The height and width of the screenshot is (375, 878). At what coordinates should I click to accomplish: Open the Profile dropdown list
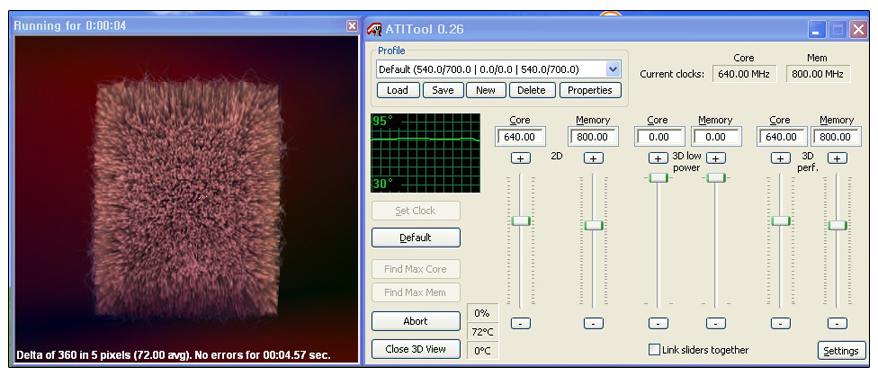(613, 69)
